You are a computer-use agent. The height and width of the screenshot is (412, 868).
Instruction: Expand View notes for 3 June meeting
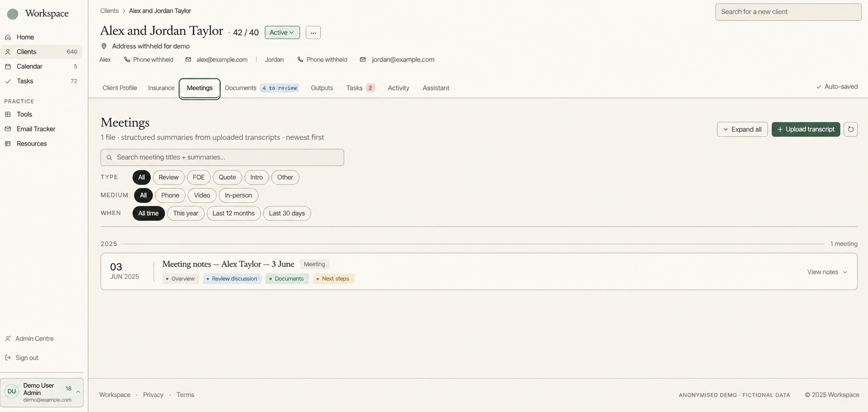(x=827, y=272)
